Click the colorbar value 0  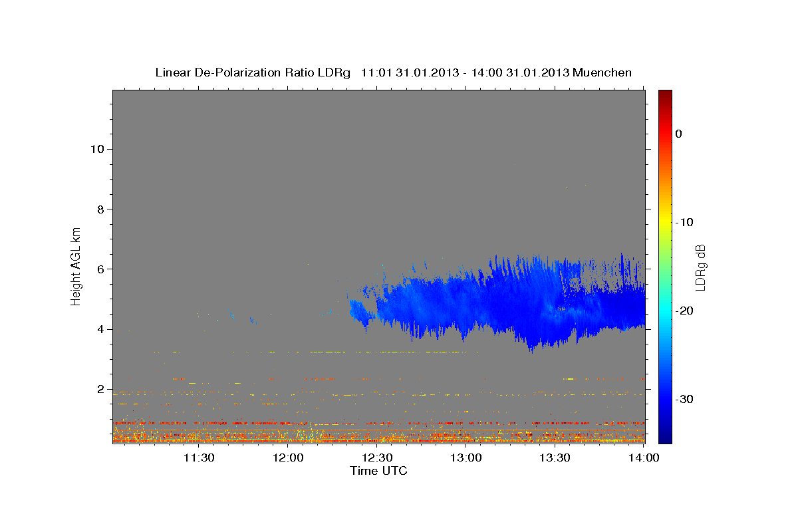[678, 134]
